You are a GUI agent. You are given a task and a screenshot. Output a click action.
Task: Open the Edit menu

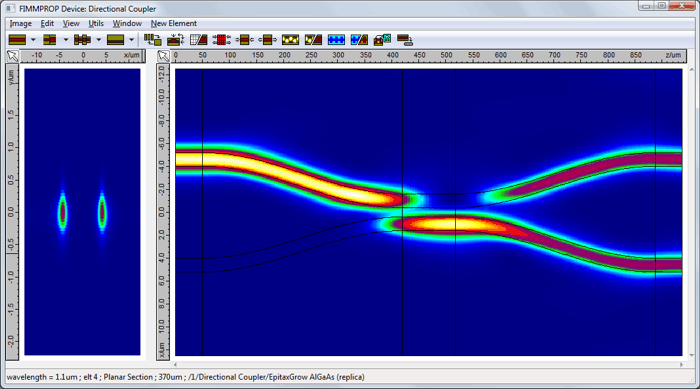click(47, 23)
